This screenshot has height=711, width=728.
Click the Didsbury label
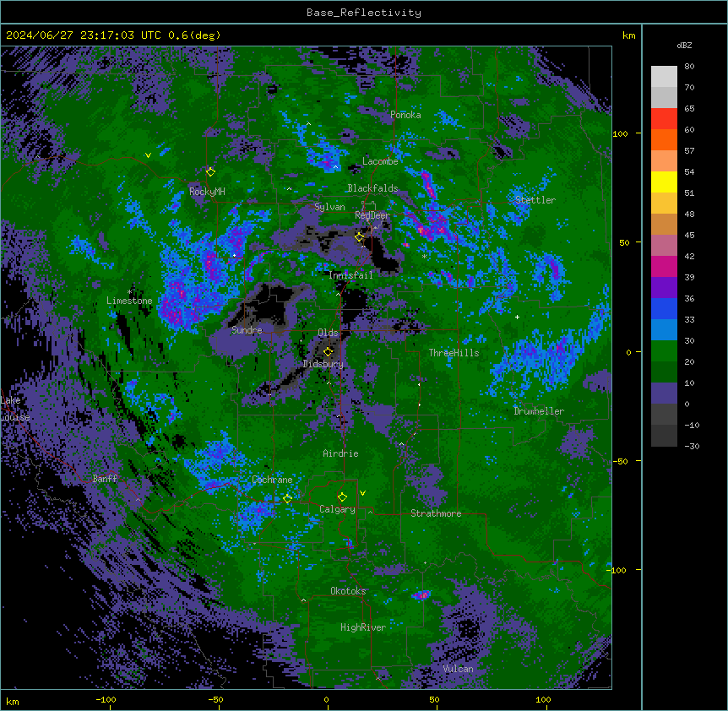tap(323, 364)
